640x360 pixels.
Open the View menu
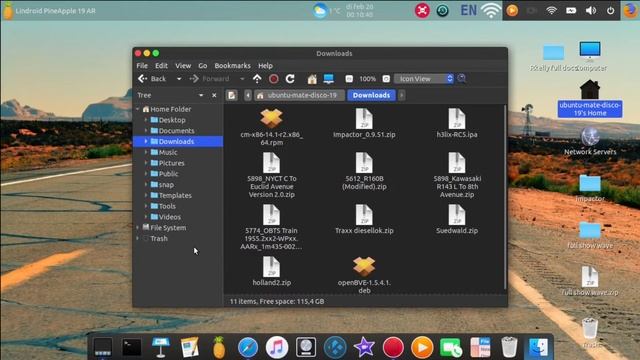coord(183,66)
